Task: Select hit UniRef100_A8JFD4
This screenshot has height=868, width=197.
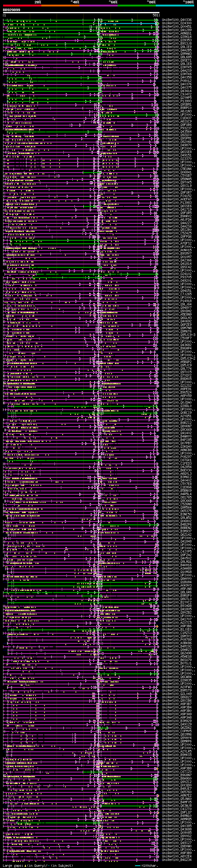Action: (x=177, y=220)
